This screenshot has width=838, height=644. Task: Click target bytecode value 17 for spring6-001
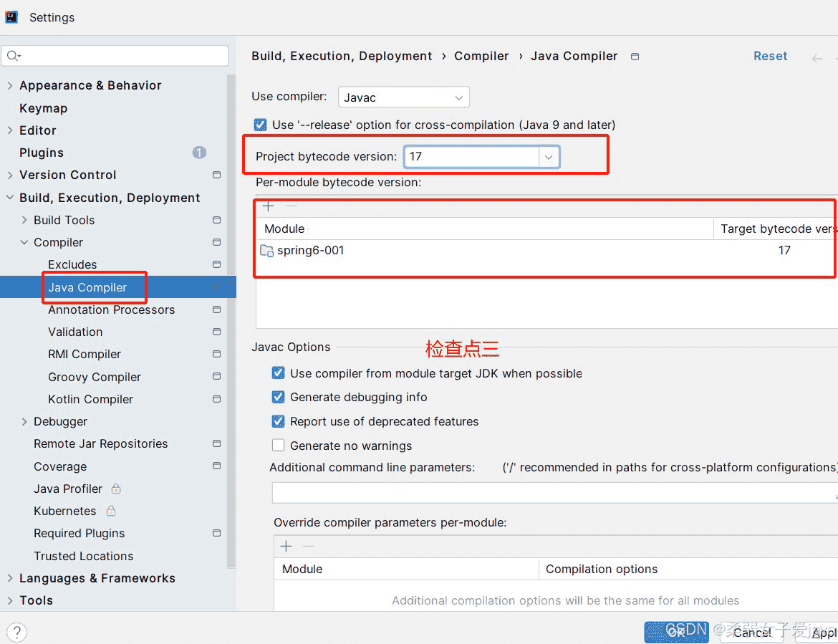(784, 251)
